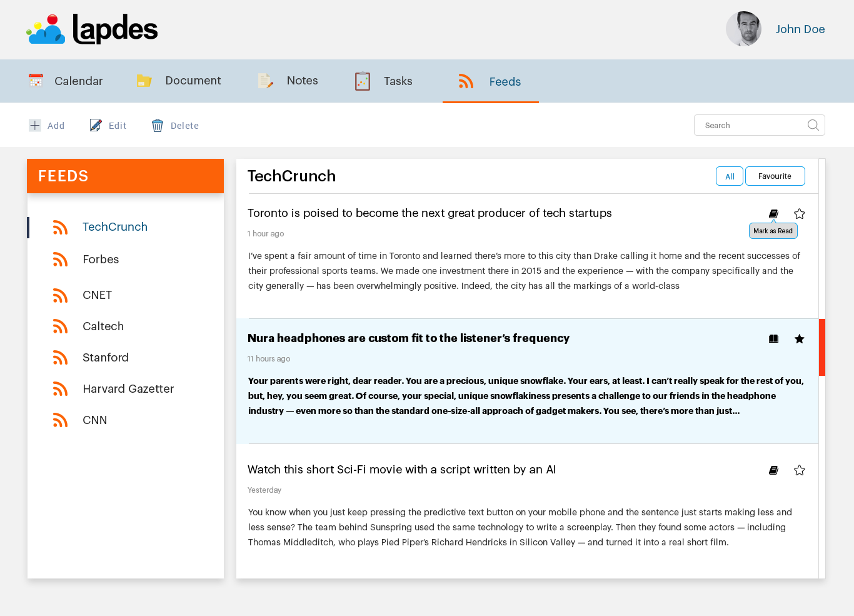The height and width of the screenshot is (616, 854).
Task: Unfavourite the Nura headphones article
Action: click(x=799, y=338)
